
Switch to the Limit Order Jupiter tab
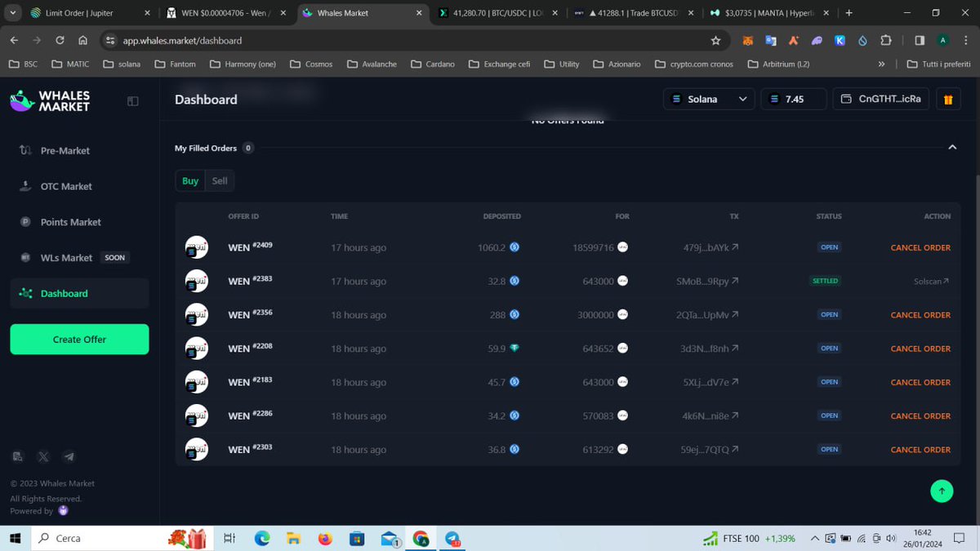pyautogui.click(x=90, y=13)
